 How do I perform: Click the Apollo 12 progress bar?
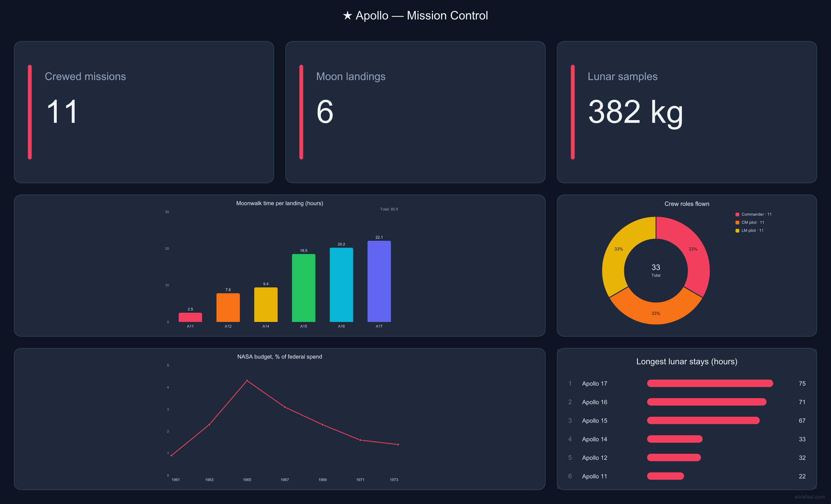[674, 457]
